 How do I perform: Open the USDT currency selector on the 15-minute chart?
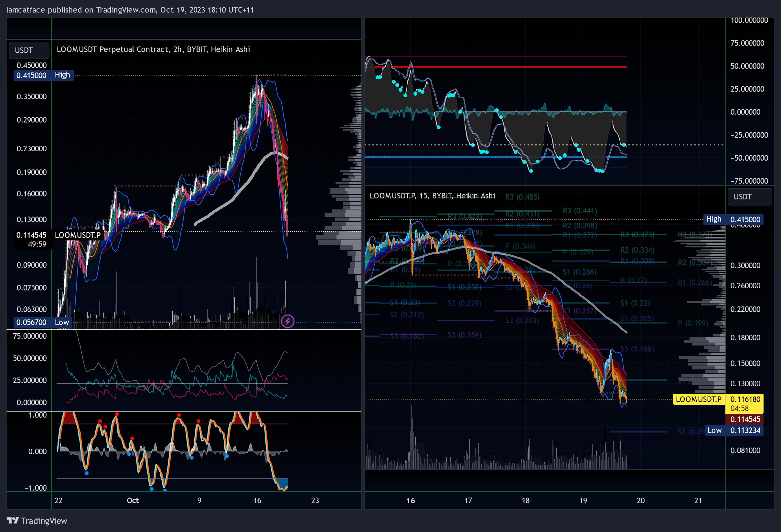point(749,197)
